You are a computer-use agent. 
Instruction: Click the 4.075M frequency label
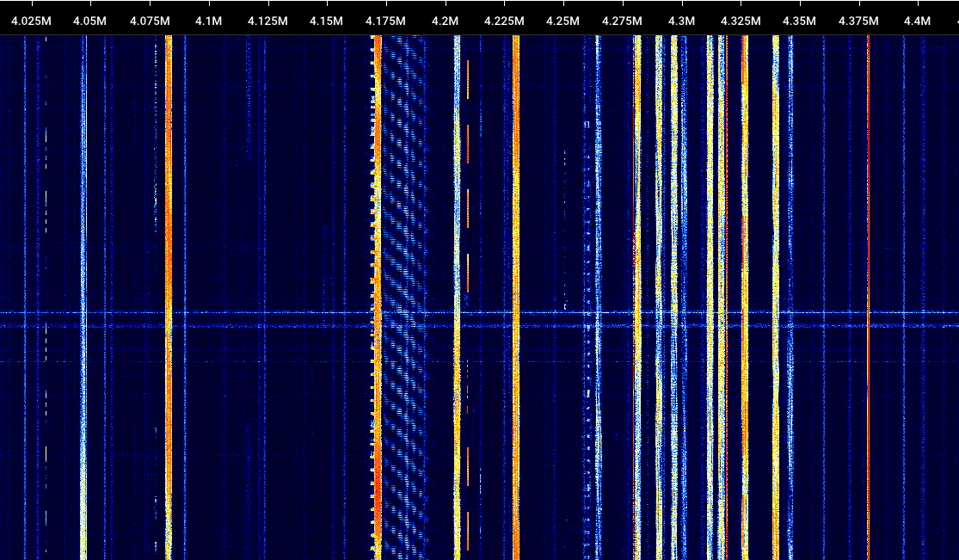[150, 21]
